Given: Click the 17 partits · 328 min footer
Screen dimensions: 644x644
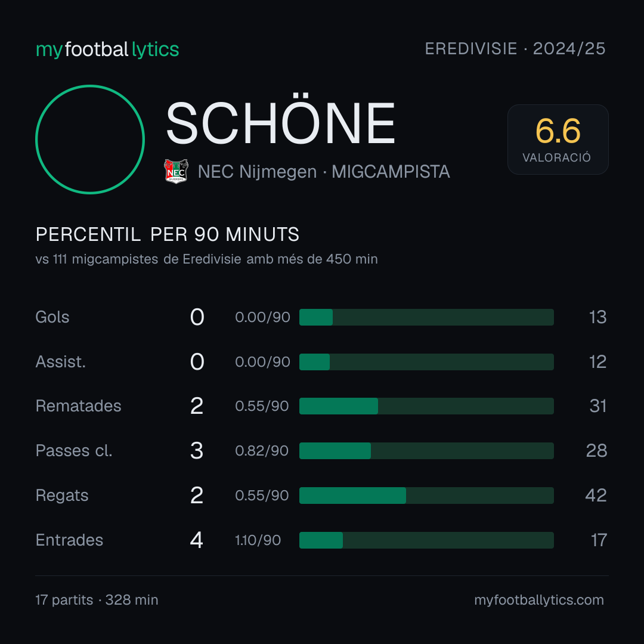Looking at the screenshot, I should pos(97,600).
